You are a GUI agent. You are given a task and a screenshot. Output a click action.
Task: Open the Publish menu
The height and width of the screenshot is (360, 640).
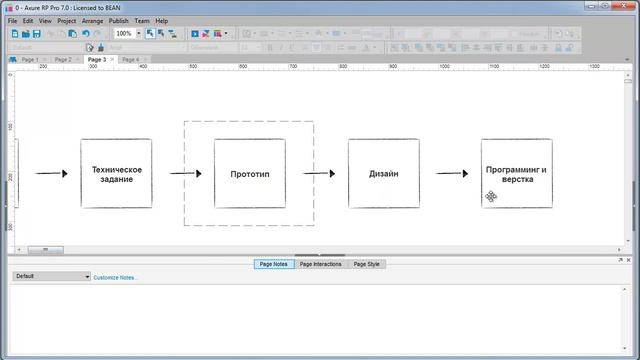119,21
